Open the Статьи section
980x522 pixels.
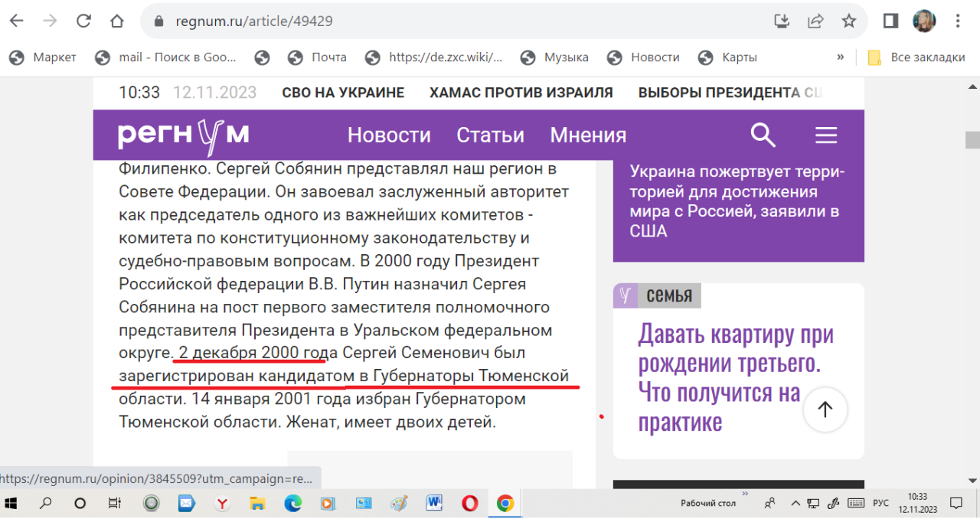pos(490,135)
